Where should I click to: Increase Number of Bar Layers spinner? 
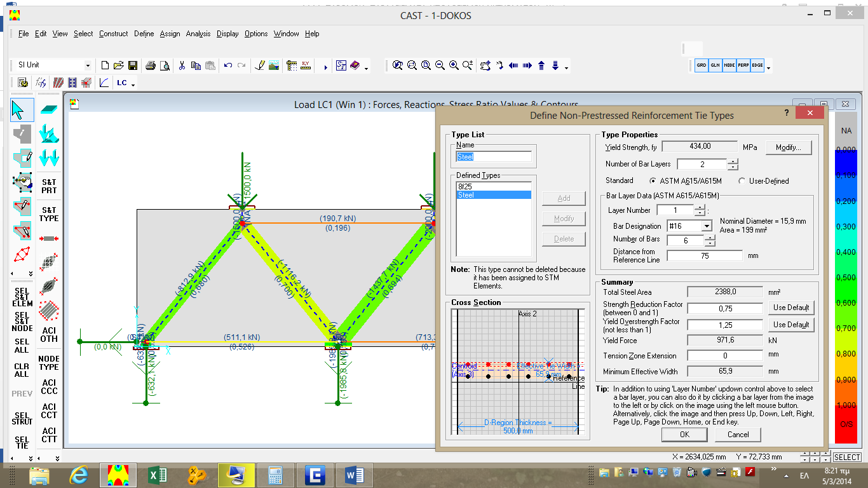pyautogui.click(x=733, y=161)
